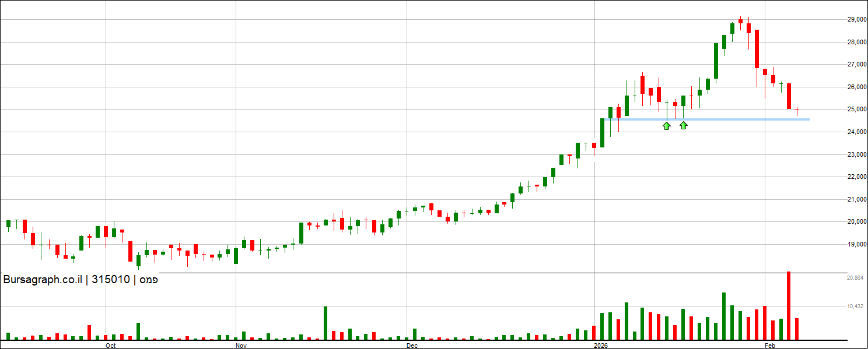Click the Nov label on time axis

pos(242,346)
